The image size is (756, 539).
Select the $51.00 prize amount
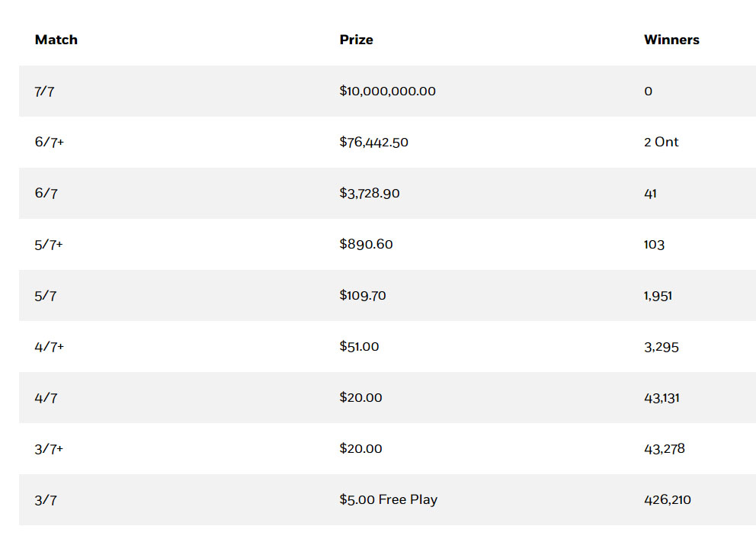pyautogui.click(x=359, y=347)
